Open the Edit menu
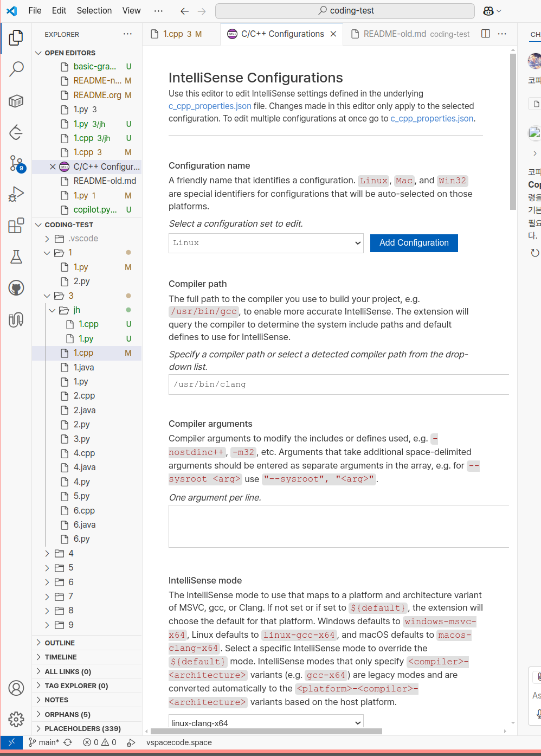 pyautogui.click(x=59, y=11)
